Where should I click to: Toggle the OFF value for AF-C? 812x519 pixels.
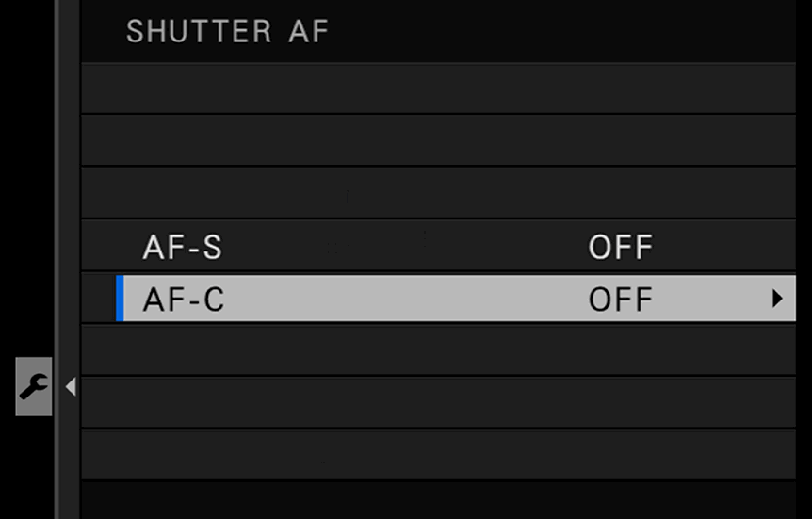(x=621, y=299)
